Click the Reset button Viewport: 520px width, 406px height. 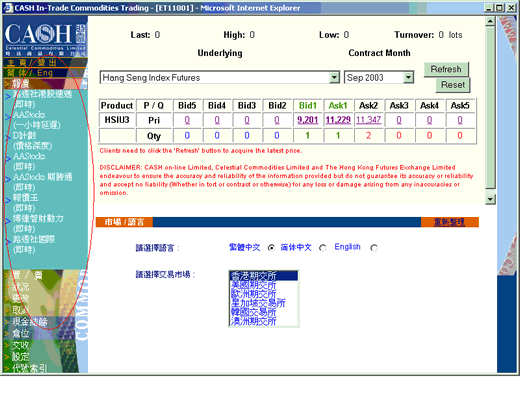(453, 85)
